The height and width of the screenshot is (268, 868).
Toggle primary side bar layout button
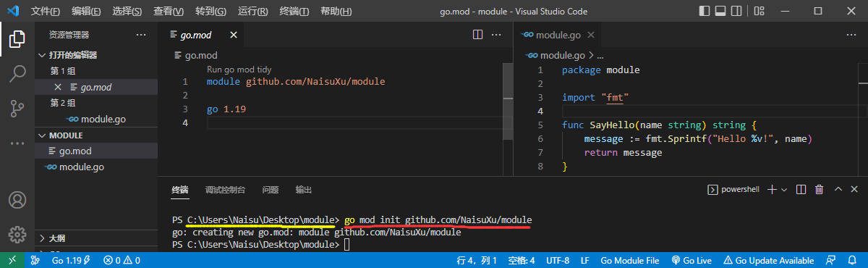(705, 12)
